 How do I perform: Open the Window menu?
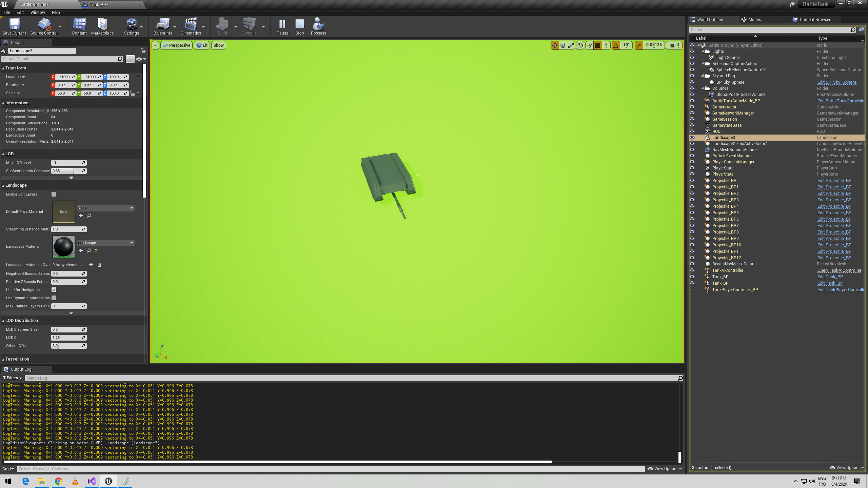click(x=37, y=12)
